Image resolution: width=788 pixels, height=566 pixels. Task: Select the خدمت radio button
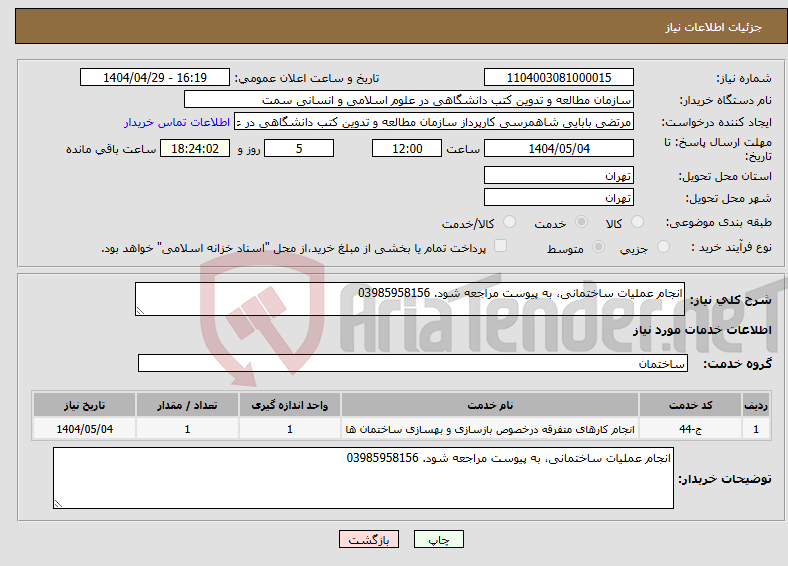[x=581, y=222]
